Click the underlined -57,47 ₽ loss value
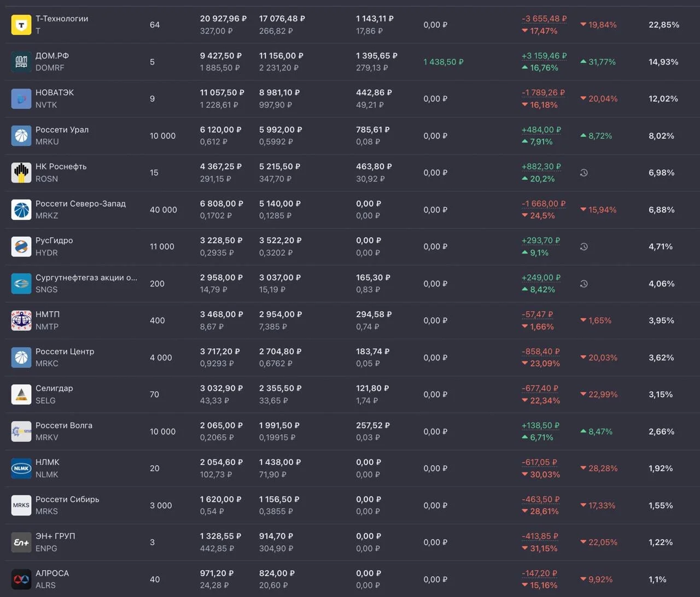This screenshot has height=597, width=700. (x=538, y=314)
